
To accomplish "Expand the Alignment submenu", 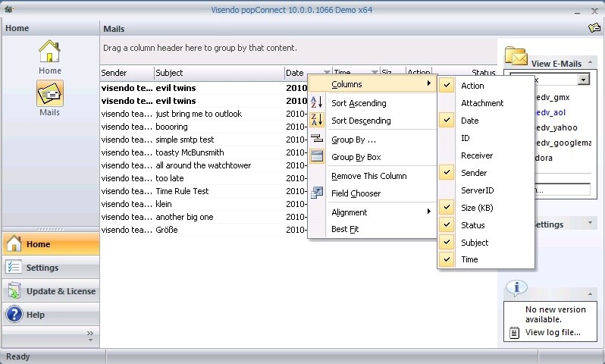I will pyautogui.click(x=381, y=212).
